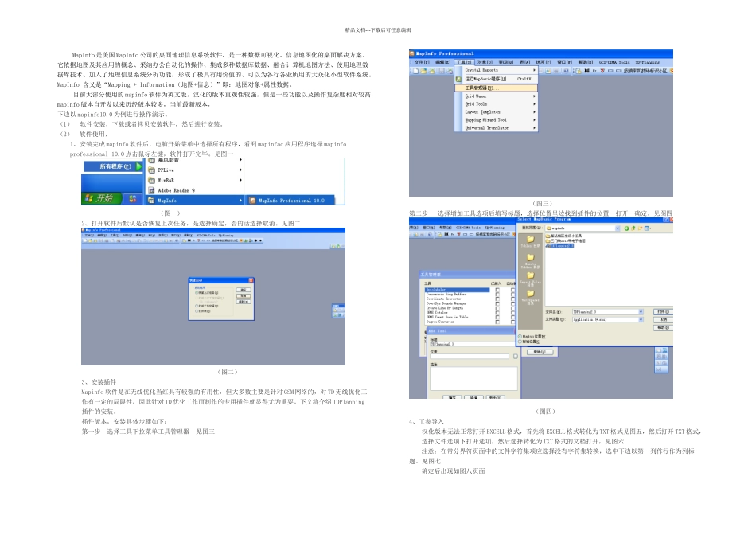The image size is (756, 535).
Task: Click the Description text area in Add Tool
Action: click(x=474, y=379)
